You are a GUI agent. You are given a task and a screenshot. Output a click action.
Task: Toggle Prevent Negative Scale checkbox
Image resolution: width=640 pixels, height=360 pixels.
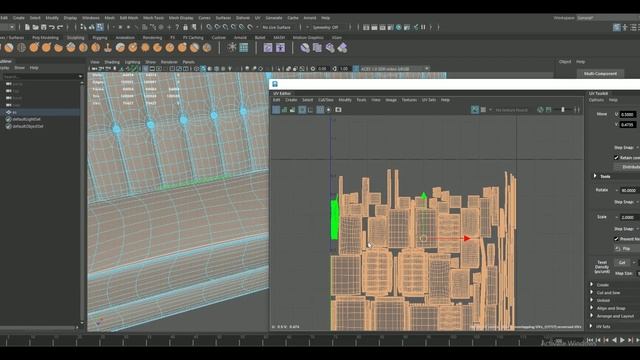616,239
